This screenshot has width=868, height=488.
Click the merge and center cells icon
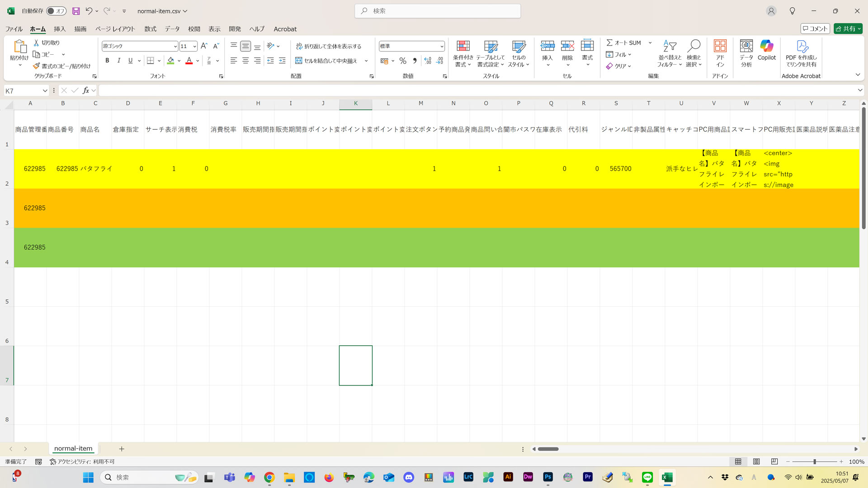(299, 61)
